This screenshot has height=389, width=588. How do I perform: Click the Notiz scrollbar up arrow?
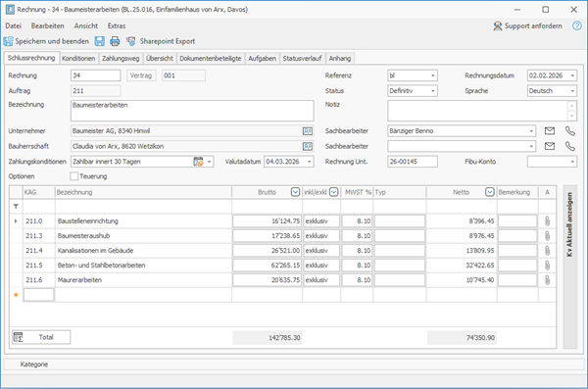click(x=572, y=106)
